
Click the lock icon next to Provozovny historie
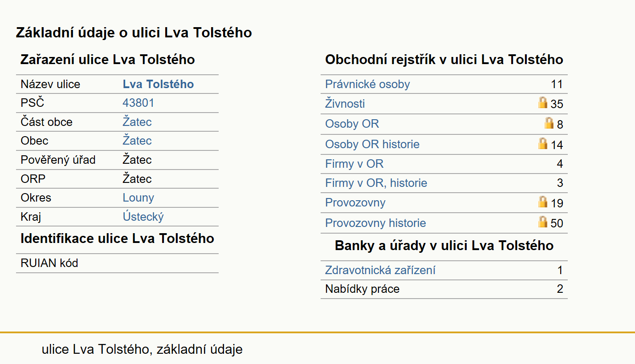pyautogui.click(x=542, y=222)
